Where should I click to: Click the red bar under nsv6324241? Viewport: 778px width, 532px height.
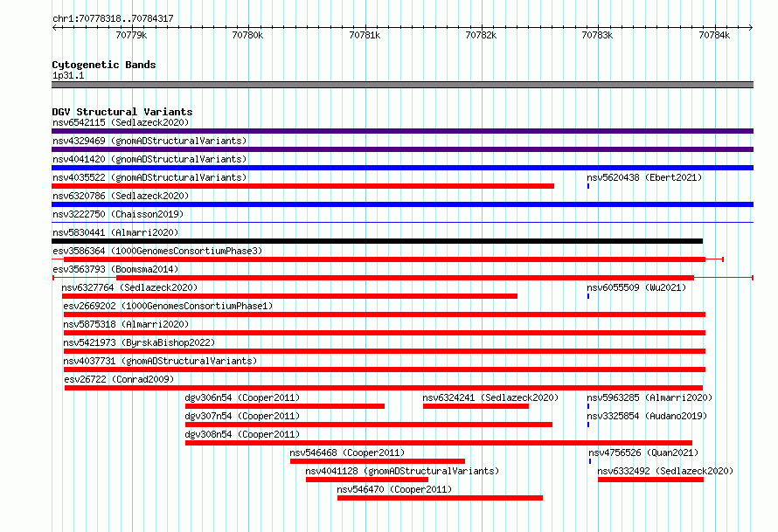point(476,406)
